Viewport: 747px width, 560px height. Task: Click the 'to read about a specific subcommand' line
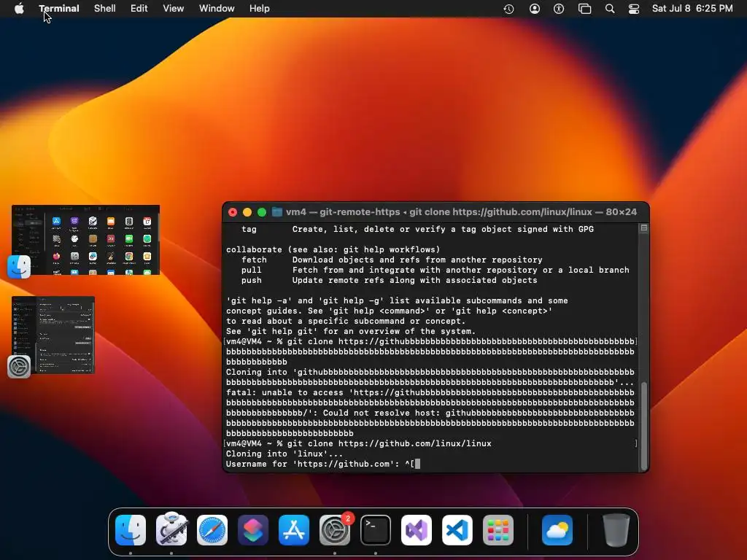346,321
